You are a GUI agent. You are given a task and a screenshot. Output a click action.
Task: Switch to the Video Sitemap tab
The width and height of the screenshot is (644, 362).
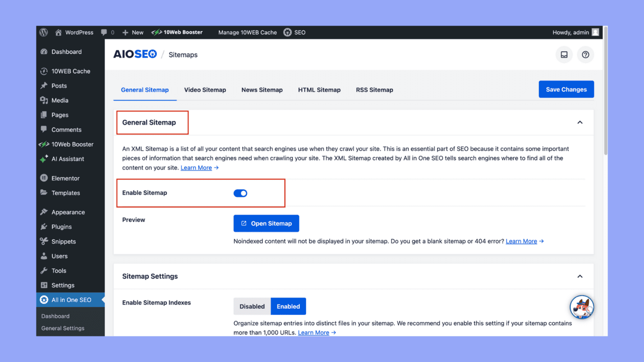[x=205, y=90]
